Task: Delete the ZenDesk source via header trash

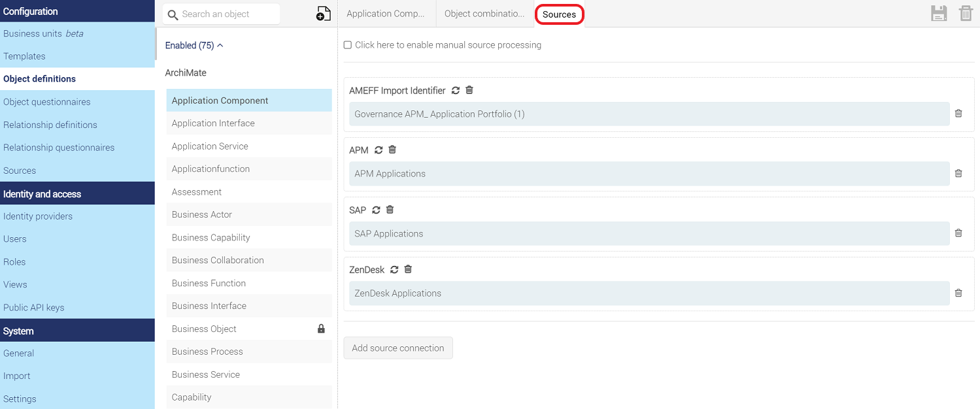Action: tap(408, 269)
